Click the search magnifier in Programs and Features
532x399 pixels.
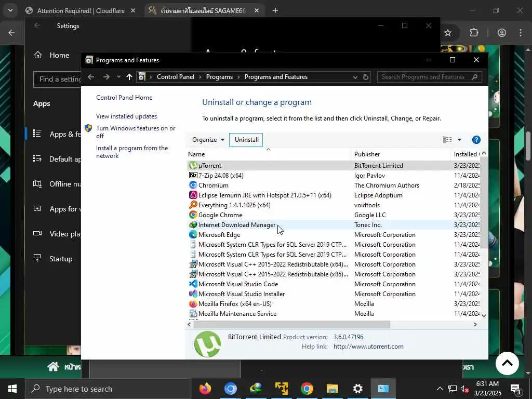pyautogui.click(x=475, y=77)
